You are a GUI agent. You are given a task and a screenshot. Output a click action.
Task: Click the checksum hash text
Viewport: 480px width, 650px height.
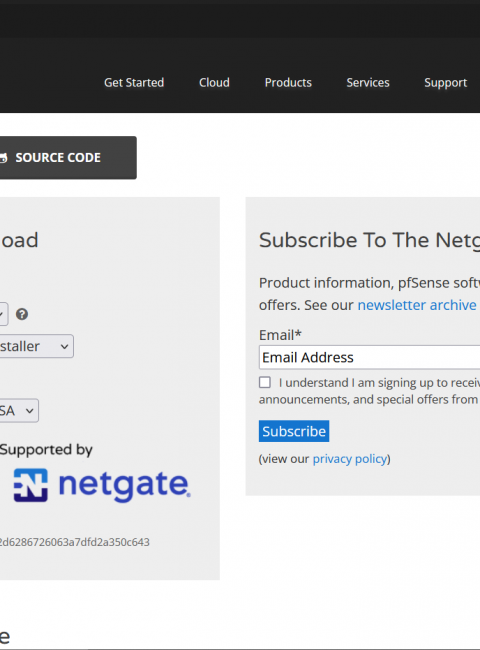tap(75, 542)
